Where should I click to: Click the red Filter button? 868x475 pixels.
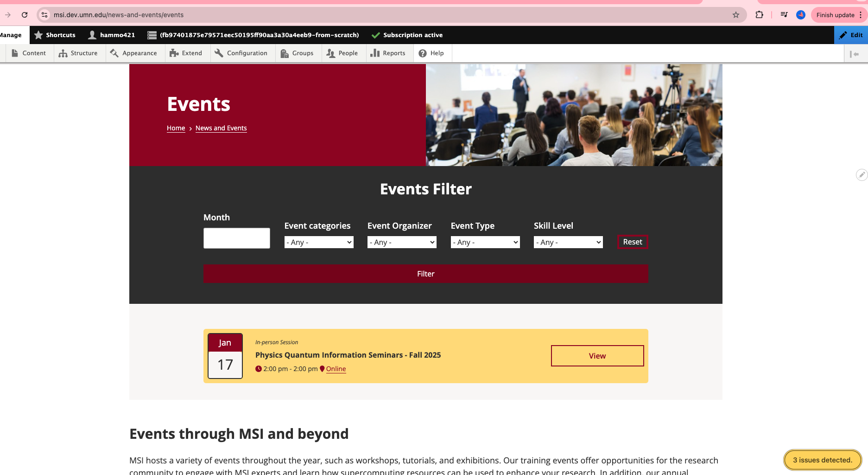tap(425, 274)
